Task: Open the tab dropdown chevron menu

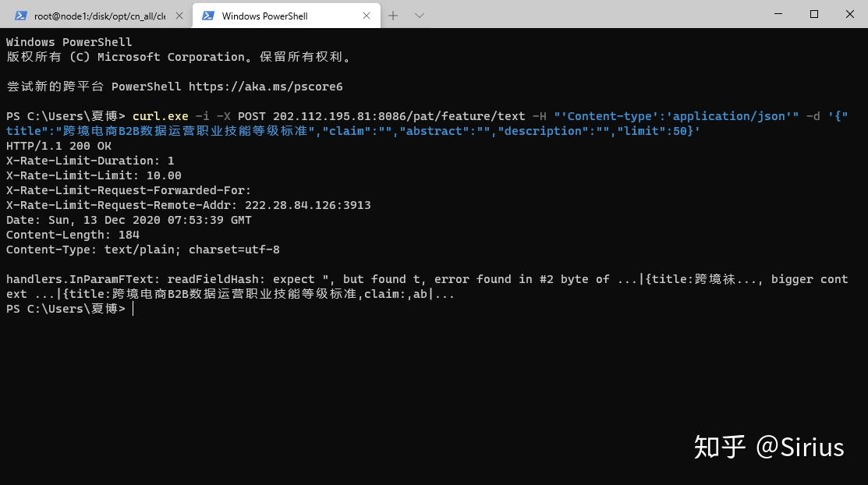Action: pyautogui.click(x=420, y=16)
